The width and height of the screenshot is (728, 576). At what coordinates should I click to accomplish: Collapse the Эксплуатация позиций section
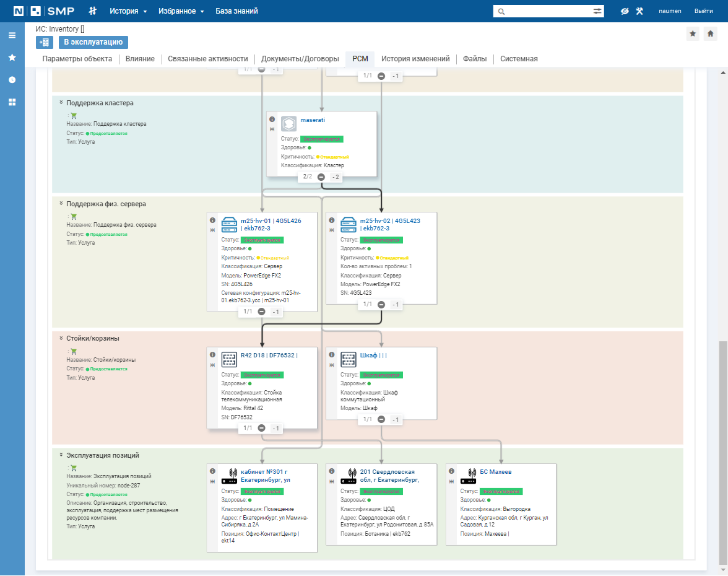click(x=61, y=455)
